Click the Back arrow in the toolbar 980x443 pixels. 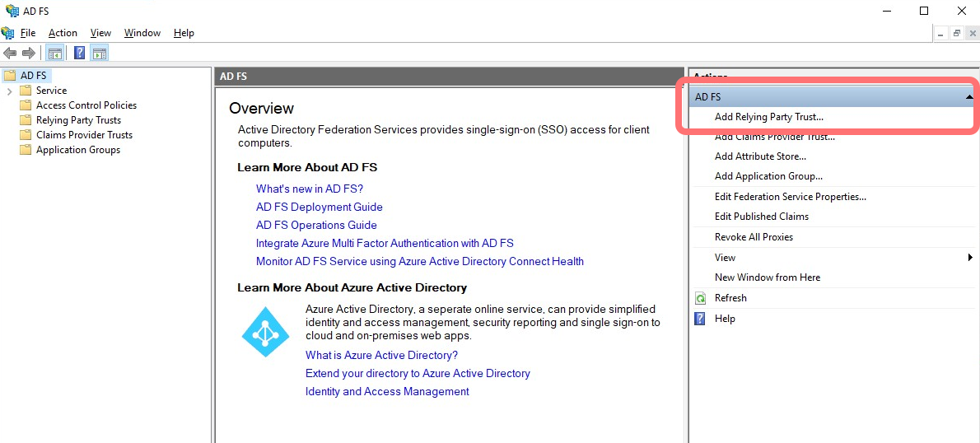10,54
